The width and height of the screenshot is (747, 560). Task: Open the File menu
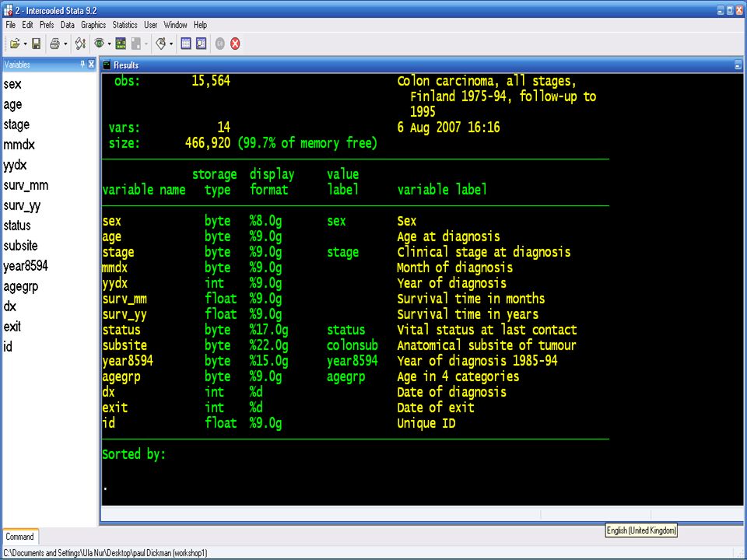(10, 25)
